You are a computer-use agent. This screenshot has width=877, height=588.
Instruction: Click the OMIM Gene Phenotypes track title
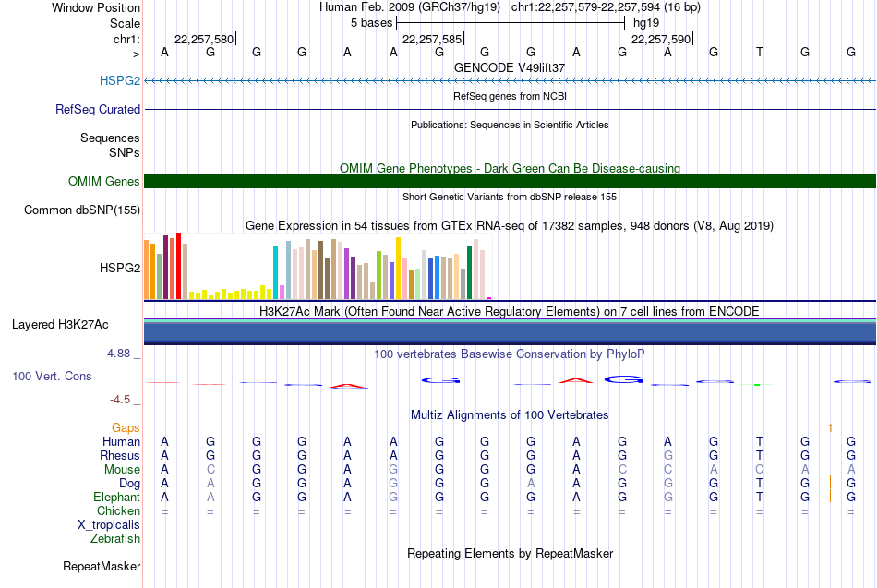tap(510, 168)
